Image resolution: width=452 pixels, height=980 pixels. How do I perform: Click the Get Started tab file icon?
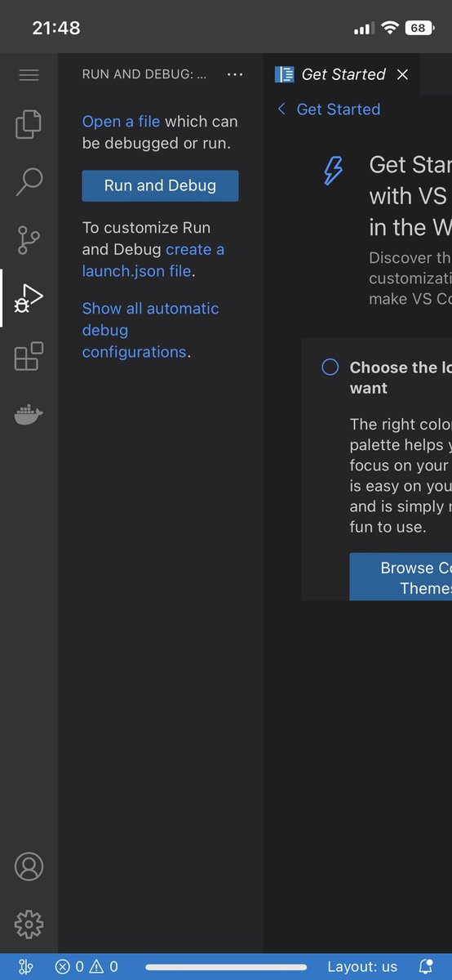(x=285, y=74)
